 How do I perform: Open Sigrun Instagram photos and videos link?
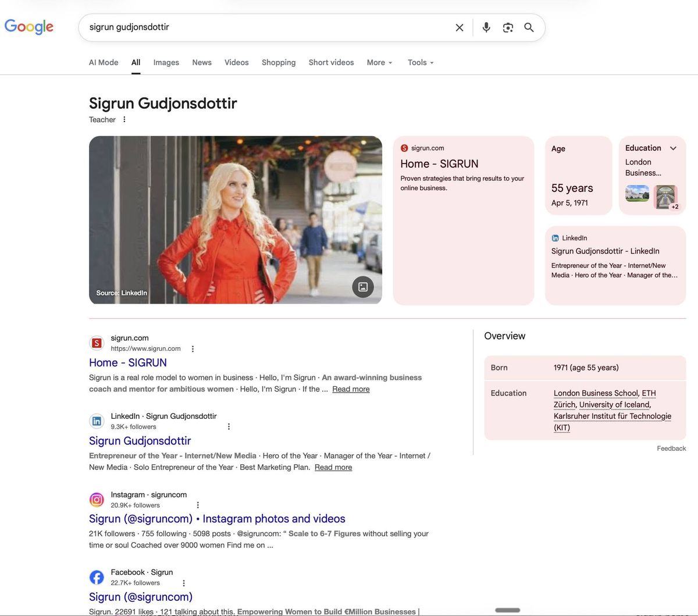point(217,519)
